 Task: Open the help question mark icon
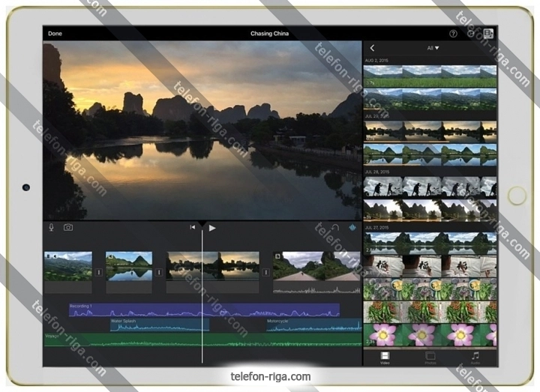(x=453, y=34)
